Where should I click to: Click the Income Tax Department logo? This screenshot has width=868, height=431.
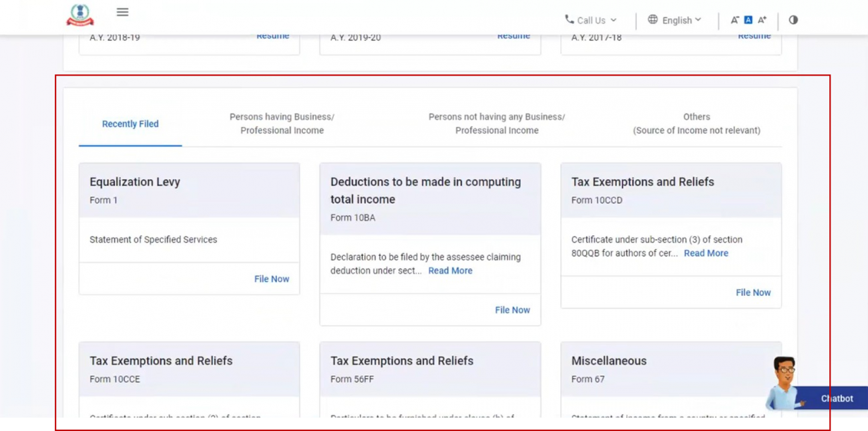[79, 15]
